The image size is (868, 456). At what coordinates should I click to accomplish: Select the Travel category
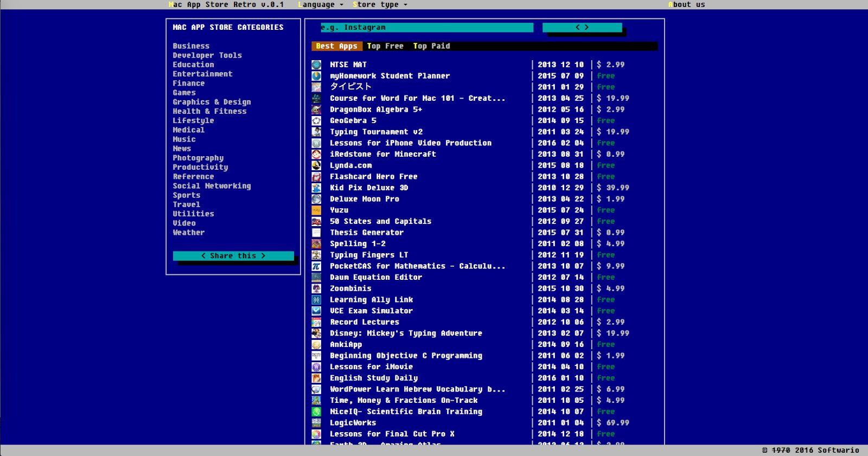[x=186, y=204]
